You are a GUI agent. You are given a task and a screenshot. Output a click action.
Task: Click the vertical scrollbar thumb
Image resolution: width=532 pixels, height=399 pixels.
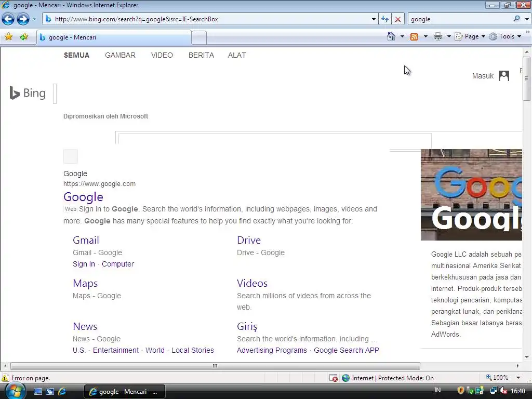pos(526,79)
